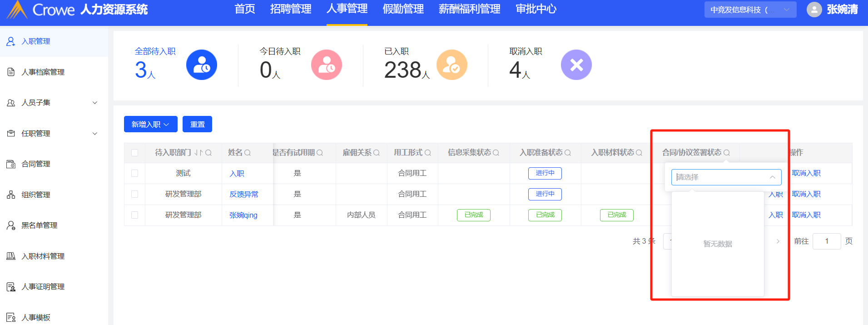Check the checkbox for the 张婉qing row
The image size is (868, 325).
[x=134, y=215]
